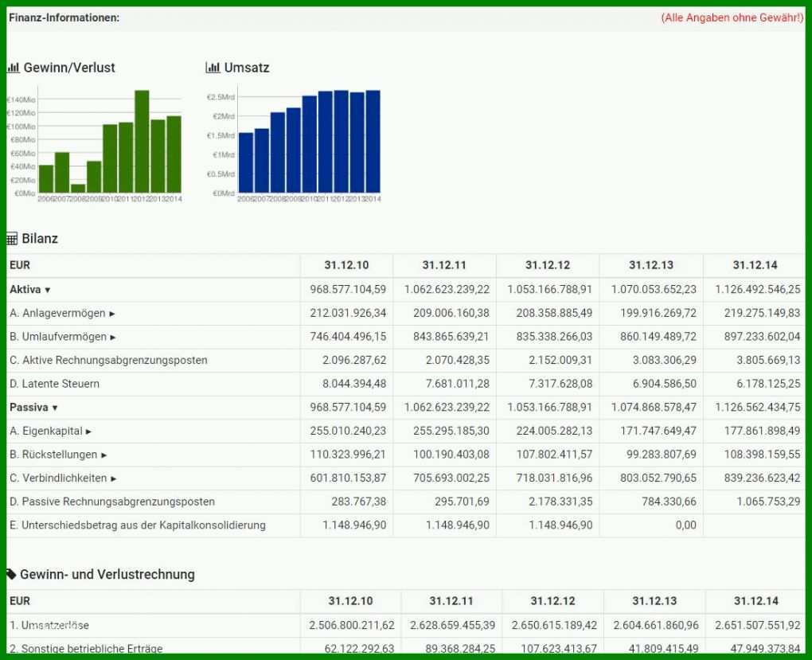Image resolution: width=812 pixels, height=660 pixels.
Task: Click cell value 1.065.753,29
Action: (x=768, y=502)
